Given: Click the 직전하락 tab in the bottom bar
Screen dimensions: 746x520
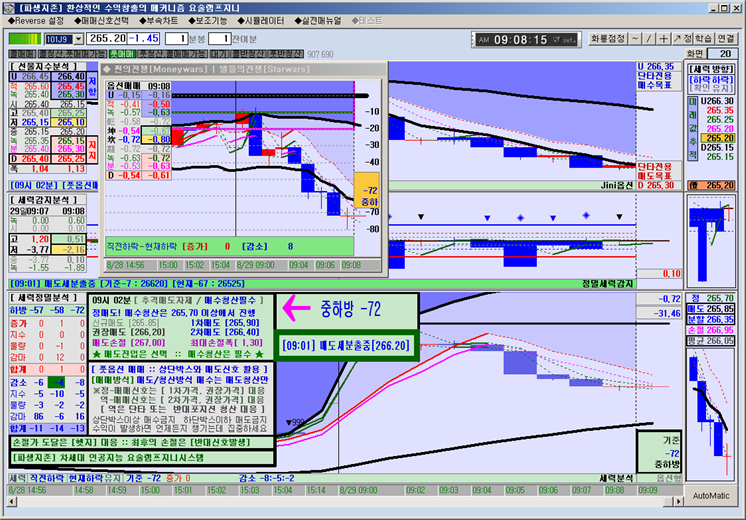Looking at the screenshot, I should click(x=46, y=478).
